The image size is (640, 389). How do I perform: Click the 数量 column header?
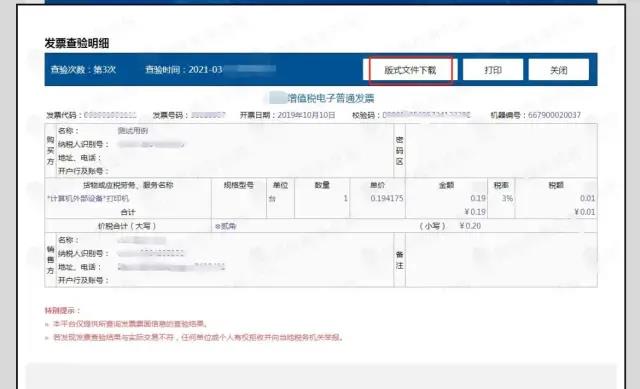[x=322, y=185]
